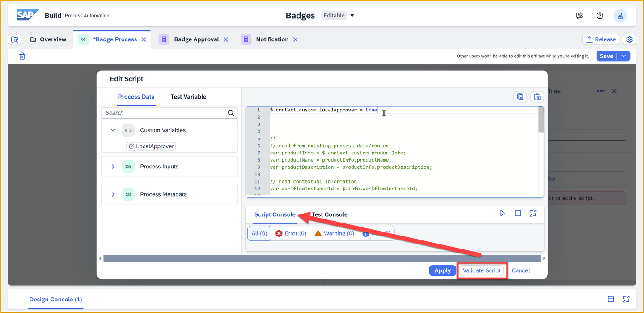The width and height of the screenshot is (644, 313).
Task: Filter console by Warning (0)
Action: (335, 233)
